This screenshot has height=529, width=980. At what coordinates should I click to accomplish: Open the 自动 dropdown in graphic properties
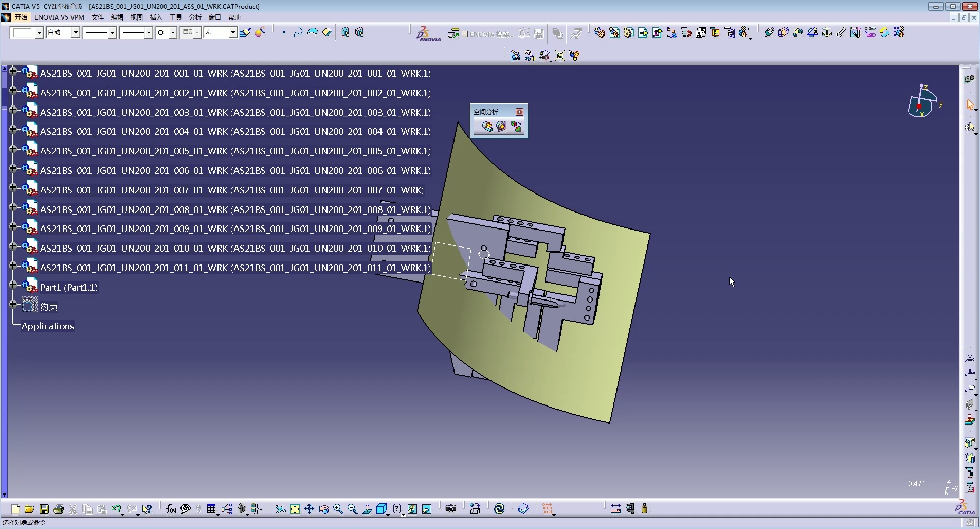click(x=76, y=32)
